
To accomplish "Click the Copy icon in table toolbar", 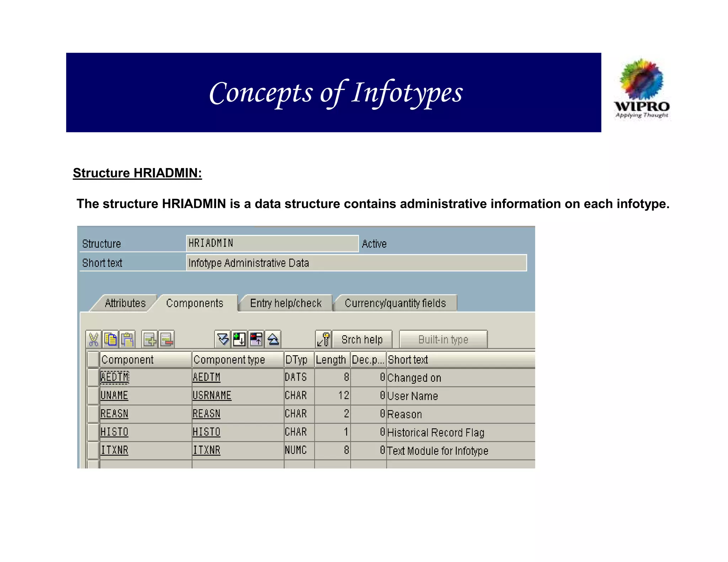I will coord(111,339).
